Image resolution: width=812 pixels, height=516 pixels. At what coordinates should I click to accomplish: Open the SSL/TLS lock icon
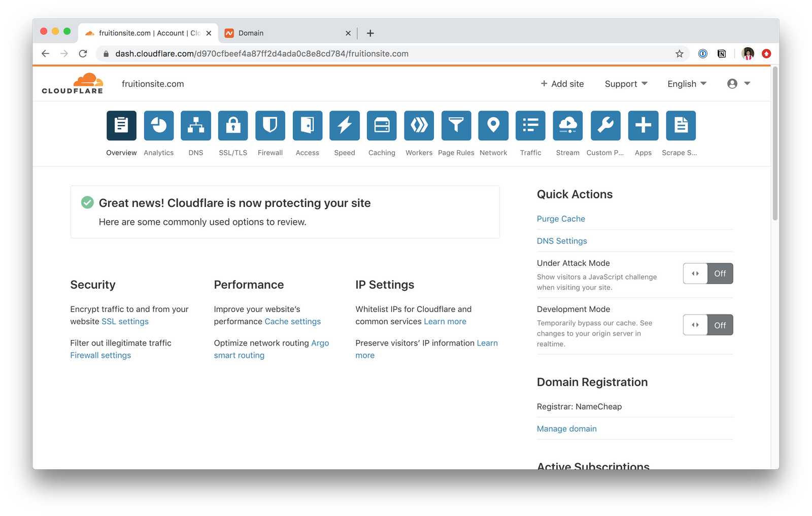pyautogui.click(x=233, y=125)
